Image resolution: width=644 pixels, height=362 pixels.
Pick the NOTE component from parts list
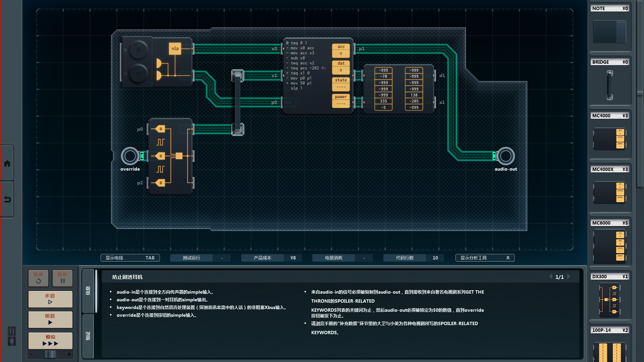tap(609, 31)
